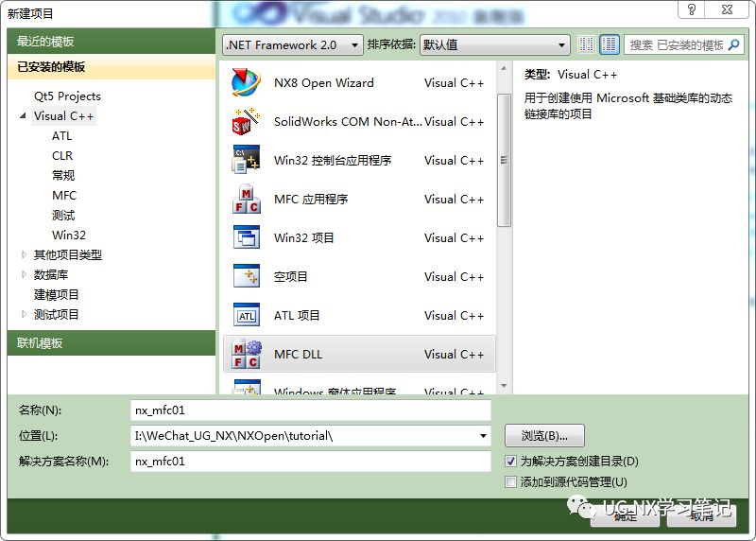The image size is (756, 541).
Task: Collapse the Visual C++ tree node
Action: (23, 115)
